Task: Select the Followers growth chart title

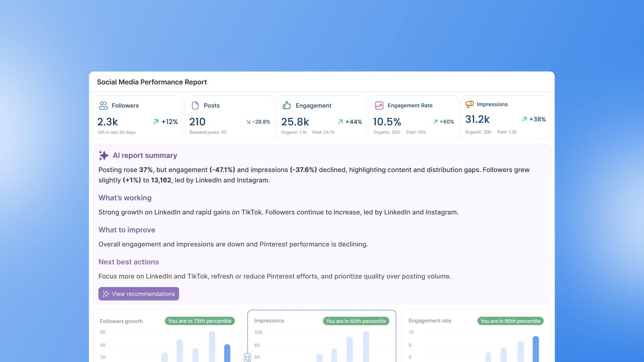Action: [x=121, y=321]
